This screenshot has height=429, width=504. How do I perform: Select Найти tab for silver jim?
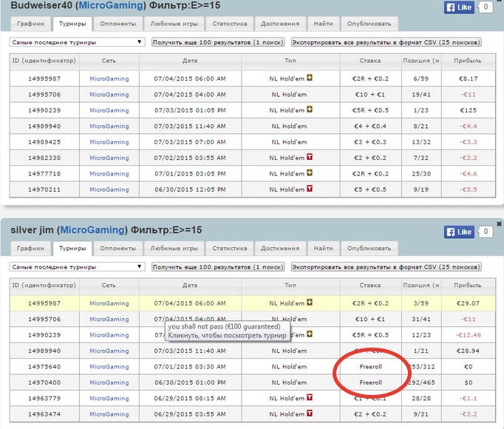pos(324,249)
